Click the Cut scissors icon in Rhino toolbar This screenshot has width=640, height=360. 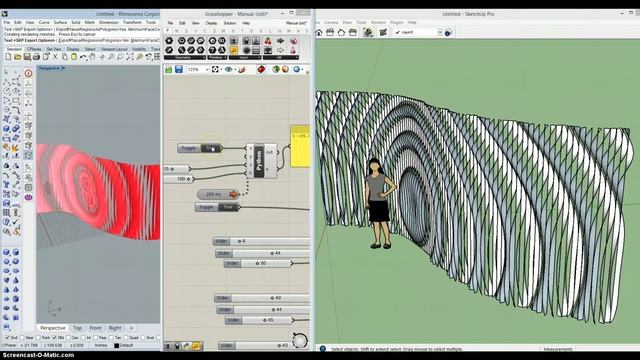click(x=56, y=57)
